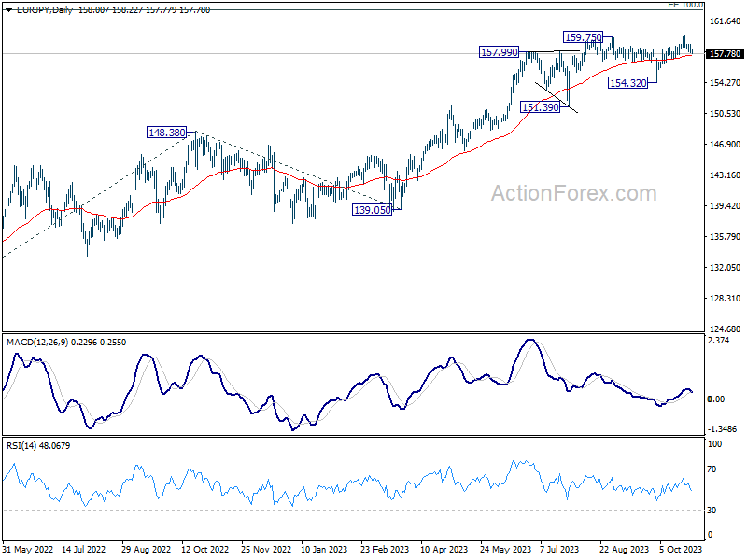
Task: Click the RSI 100 scale label
Action: pyautogui.click(x=715, y=444)
